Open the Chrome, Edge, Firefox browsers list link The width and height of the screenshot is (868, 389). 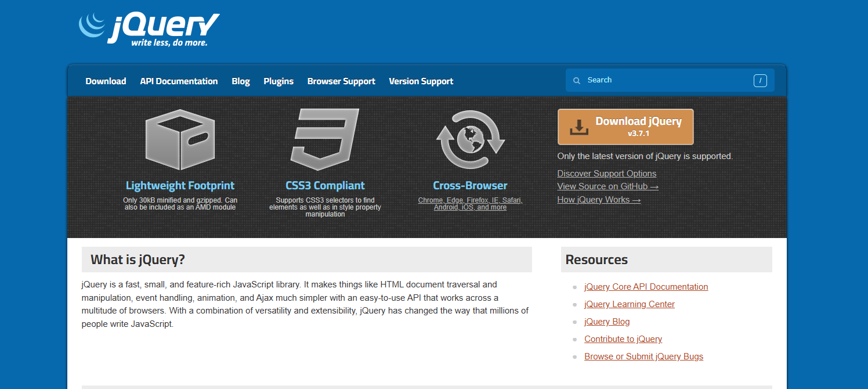pos(471,204)
